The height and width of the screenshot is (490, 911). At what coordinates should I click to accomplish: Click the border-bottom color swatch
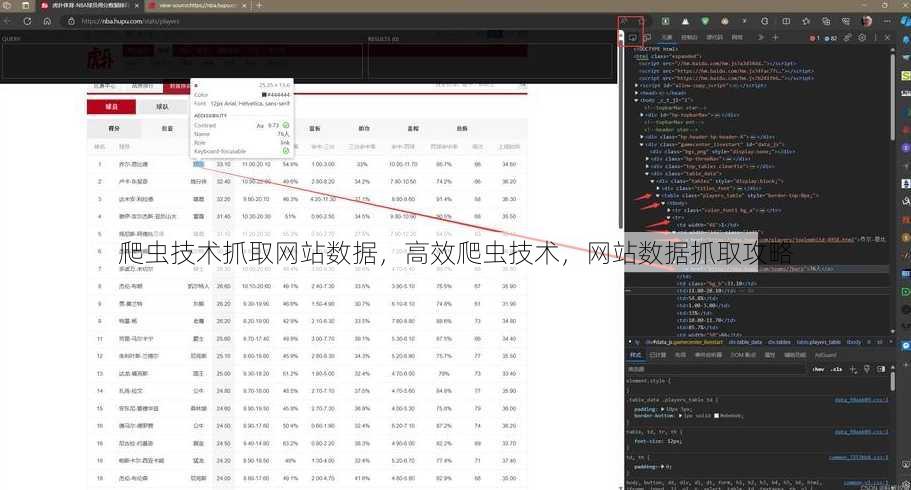[x=716, y=416]
